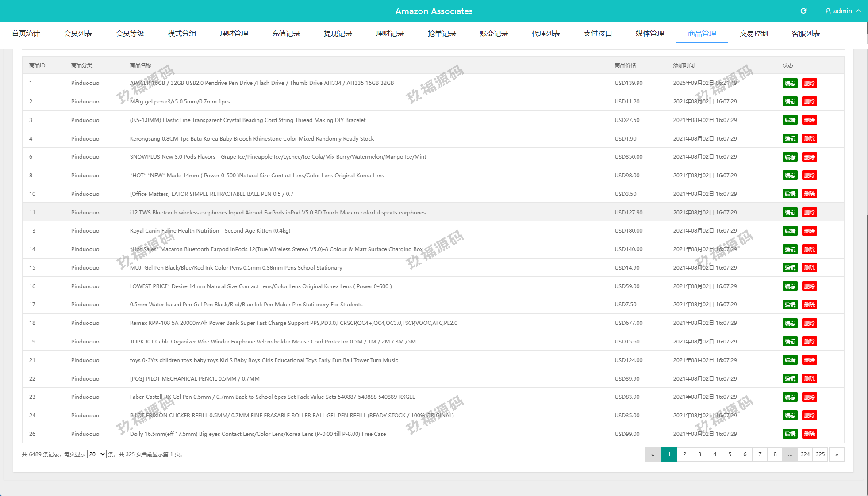Click the green edit button for product ID 1
This screenshot has height=496, width=868.
(790, 83)
